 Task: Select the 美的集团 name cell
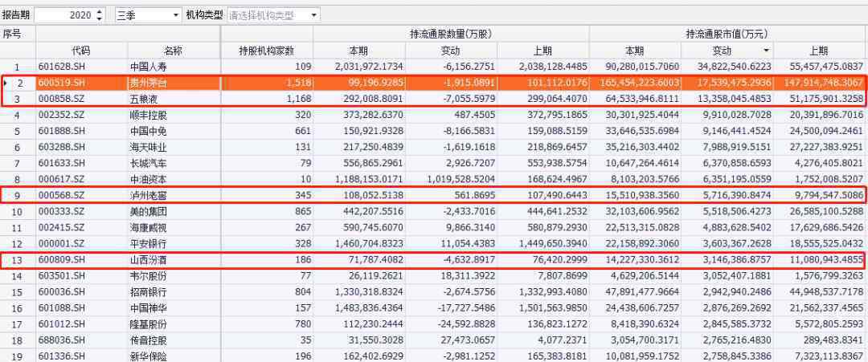[x=174, y=212]
